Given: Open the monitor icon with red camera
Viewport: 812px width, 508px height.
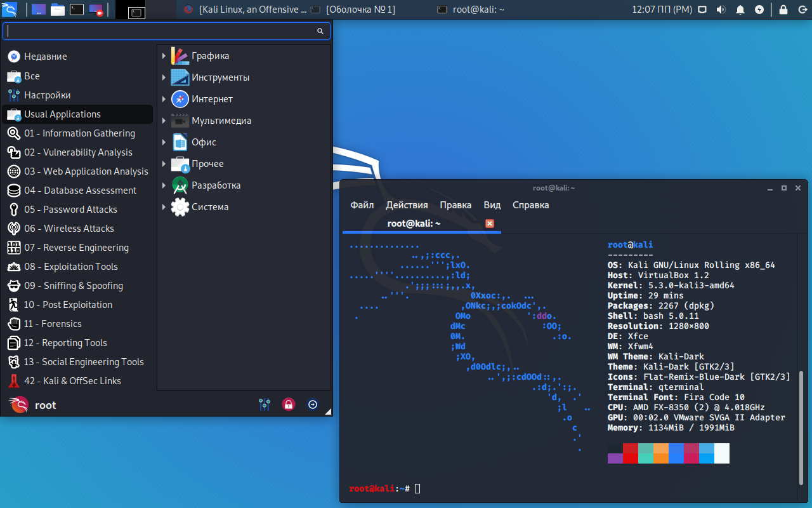Looking at the screenshot, I should (x=96, y=10).
